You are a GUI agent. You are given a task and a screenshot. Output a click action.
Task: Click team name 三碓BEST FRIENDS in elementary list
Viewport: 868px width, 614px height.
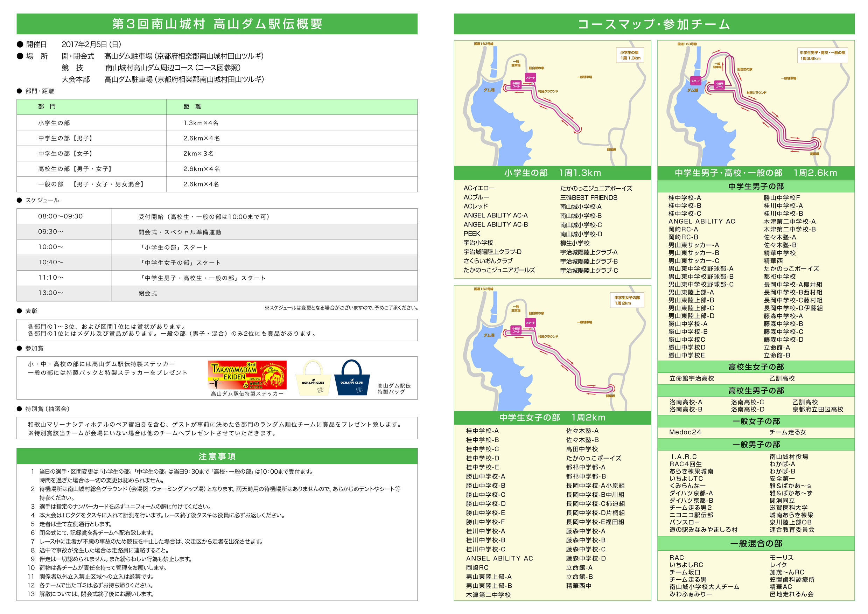pos(588,197)
